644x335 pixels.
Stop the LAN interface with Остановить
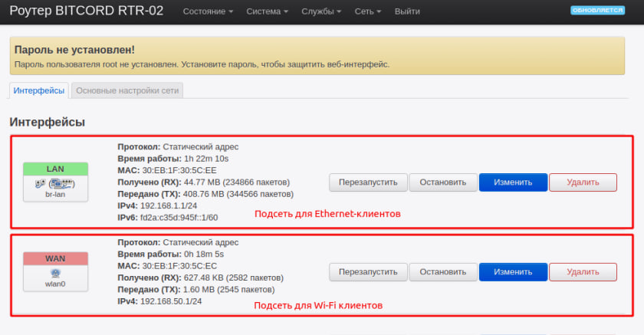pos(443,182)
